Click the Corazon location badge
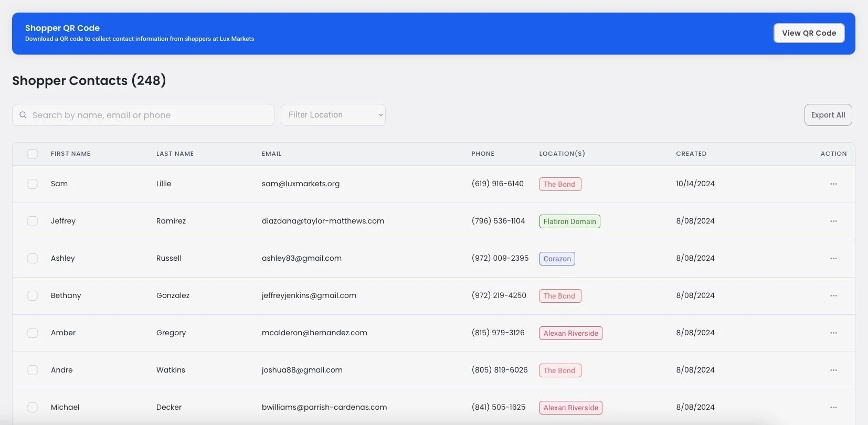Screen dimensions: 868x425 click(x=557, y=259)
